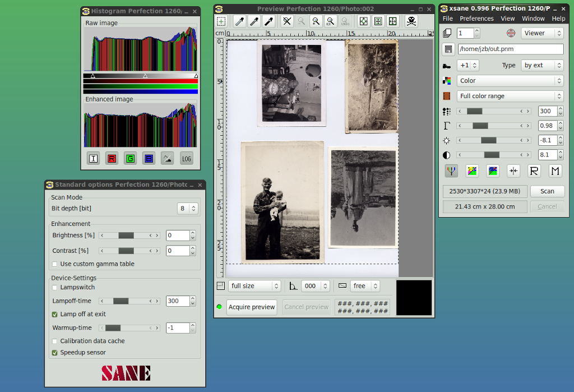The image size is (574, 392).
Task: Toggle the LOG histogram display button
Action: (x=187, y=159)
